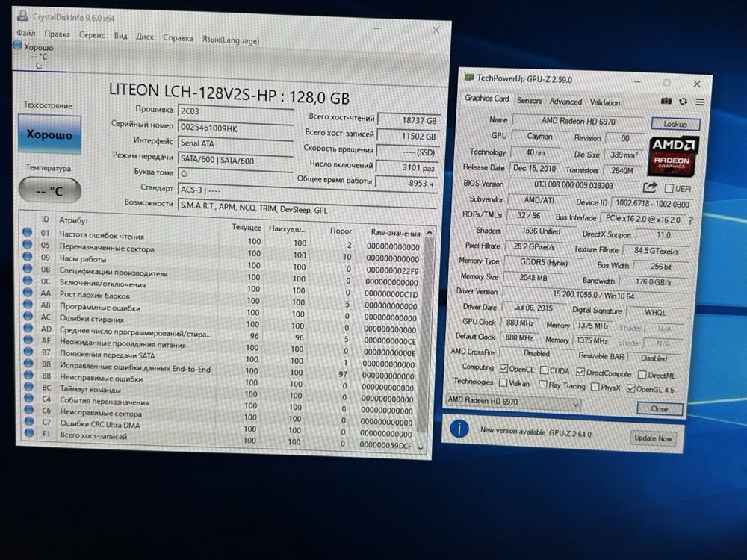Click the S.M.A.R.T. list scroll down arrow
747x560 pixels.
(x=421, y=448)
